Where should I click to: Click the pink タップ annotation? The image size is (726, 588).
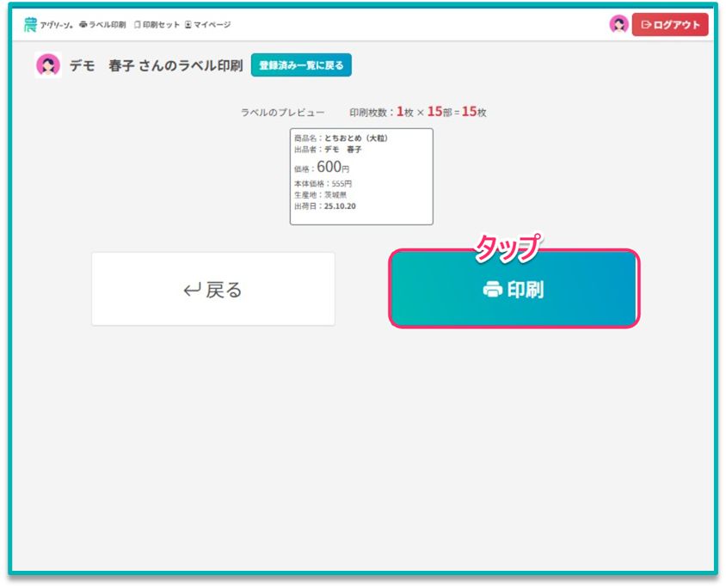coord(508,248)
